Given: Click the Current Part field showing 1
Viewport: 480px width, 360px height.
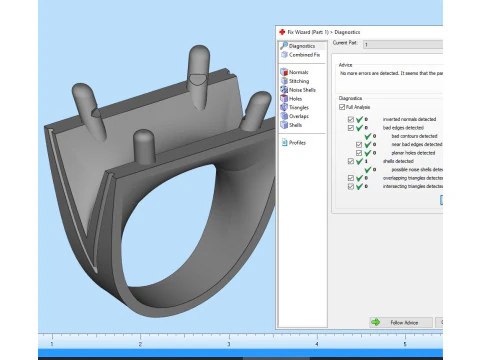Looking at the screenshot, I should (403, 44).
